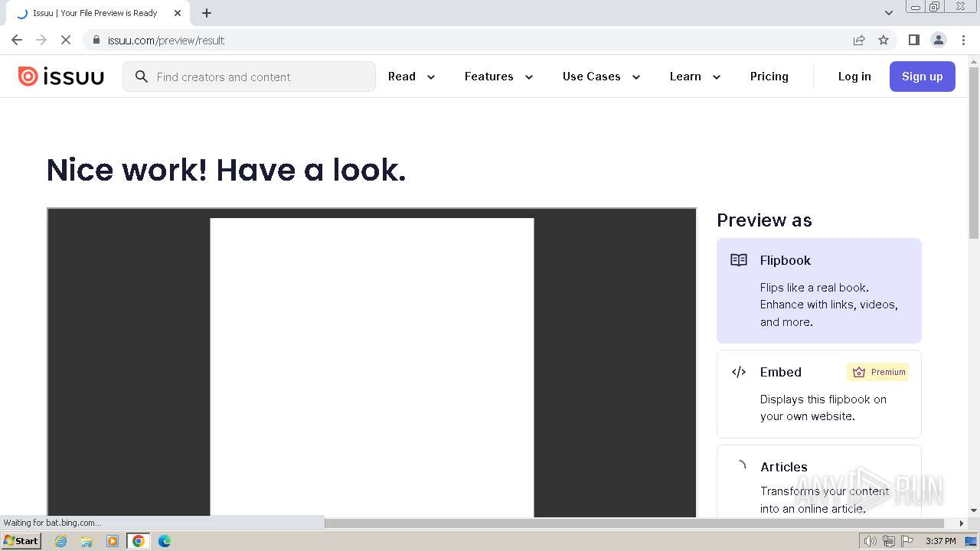Click the Embed code icon
Screen dimensions: 980x551
click(739, 372)
